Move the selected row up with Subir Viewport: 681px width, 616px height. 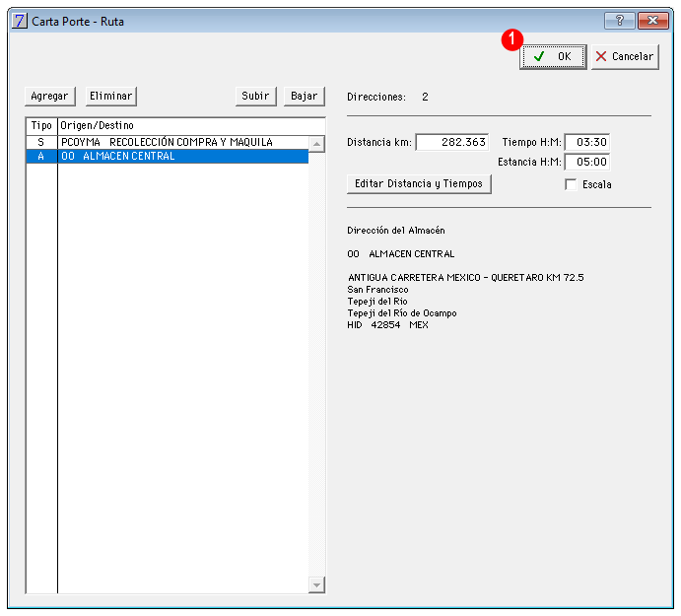tap(256, 96)
